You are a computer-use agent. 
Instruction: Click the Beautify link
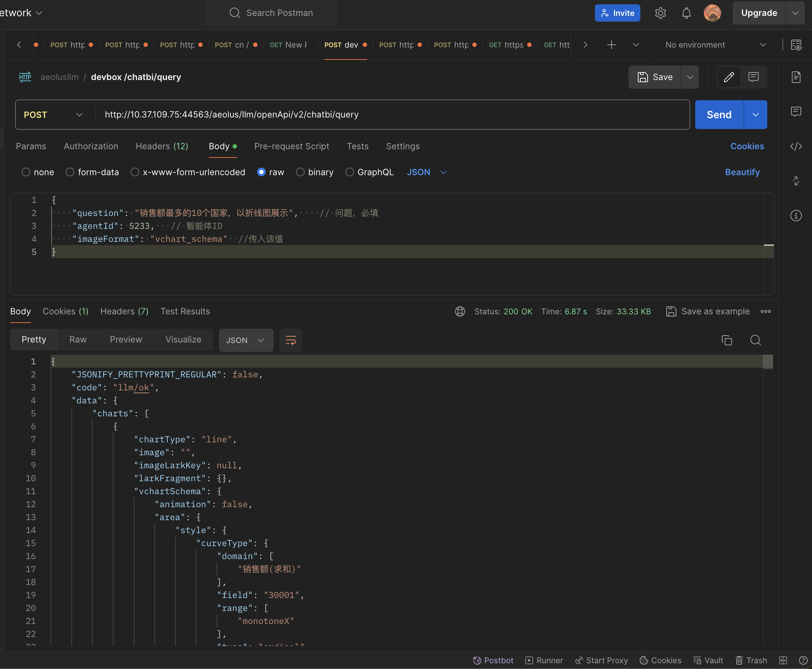(742, 172)
